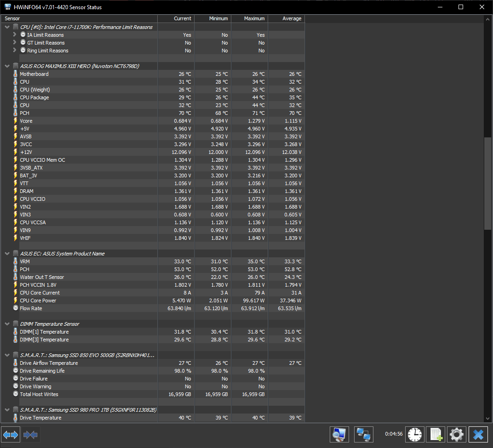Click the lightning icon next to Vcore
This screenshot has height=448, width=493.
(x=16, y=121)
